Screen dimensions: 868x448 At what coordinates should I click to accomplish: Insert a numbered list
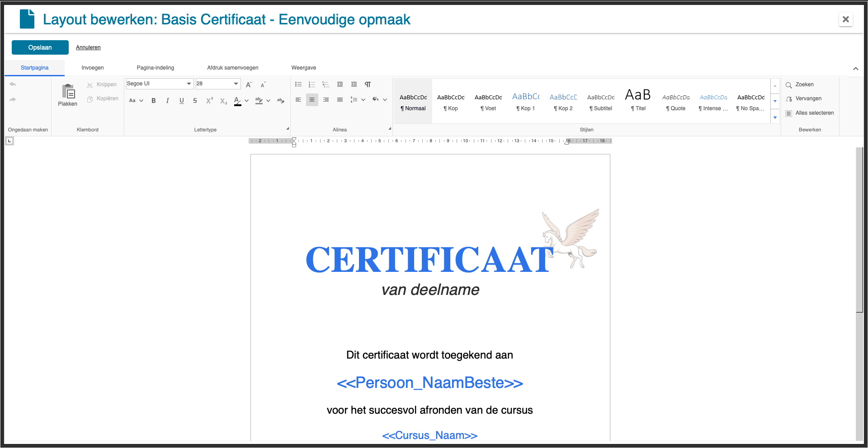[x=312, y=84]
